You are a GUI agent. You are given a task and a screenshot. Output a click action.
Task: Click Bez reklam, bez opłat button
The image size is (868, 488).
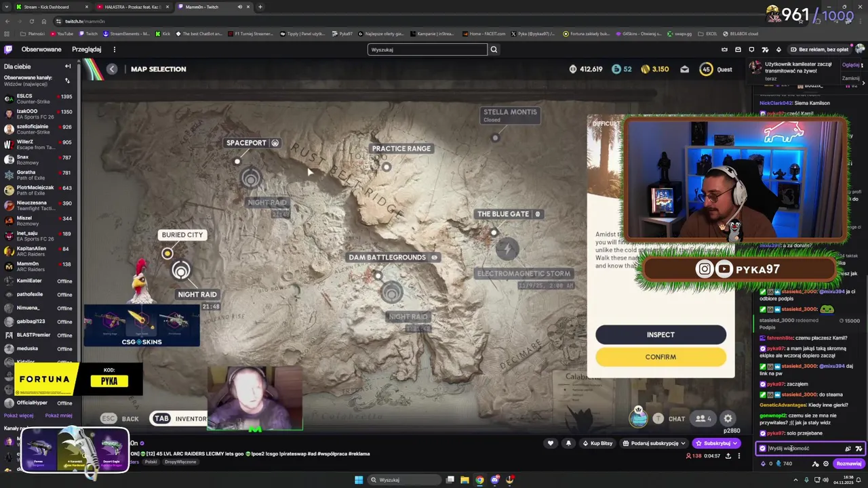point(818,49)
